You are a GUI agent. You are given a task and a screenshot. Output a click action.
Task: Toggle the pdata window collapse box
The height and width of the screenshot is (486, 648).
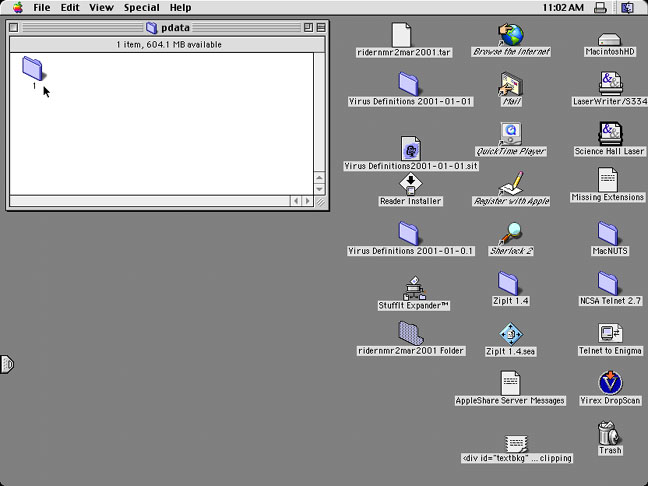click(321, 28)
